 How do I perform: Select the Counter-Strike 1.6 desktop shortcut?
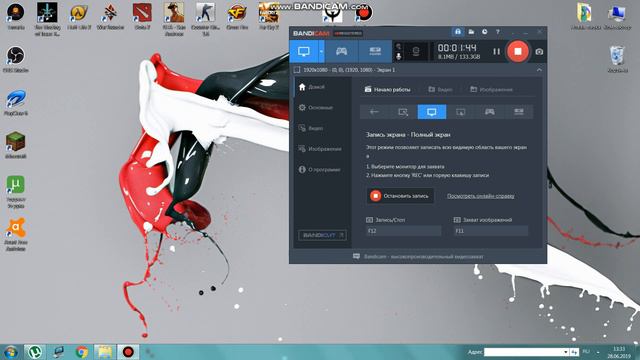tap(205, 20)
